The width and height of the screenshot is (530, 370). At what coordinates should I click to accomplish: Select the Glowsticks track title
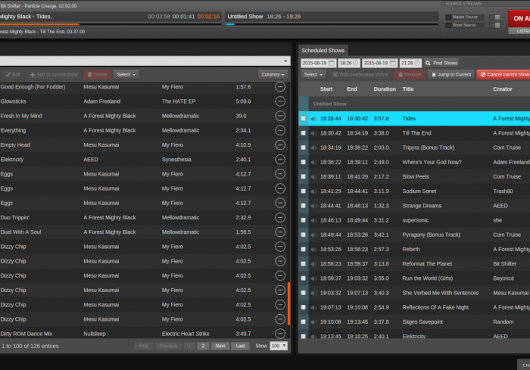(x=14, y=101)
